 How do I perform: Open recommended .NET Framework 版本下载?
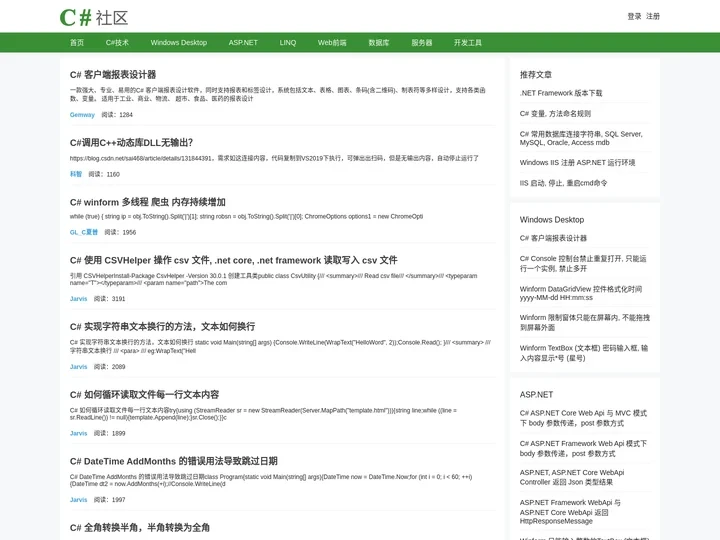coord(561,93)
